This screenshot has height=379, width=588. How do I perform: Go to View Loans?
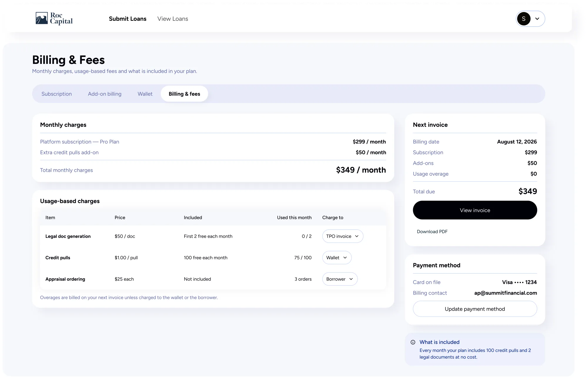[173, 19]
